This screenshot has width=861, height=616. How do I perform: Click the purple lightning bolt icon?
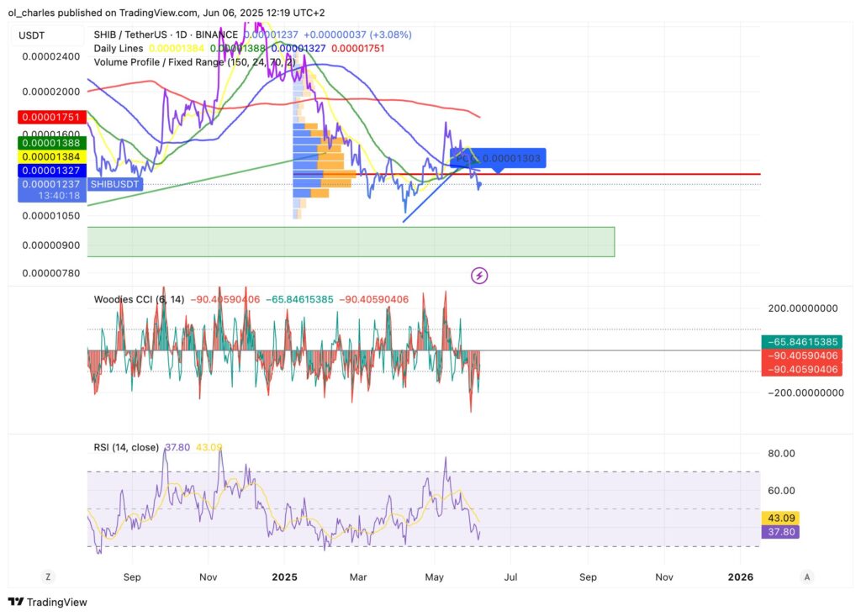coord(479,275)
